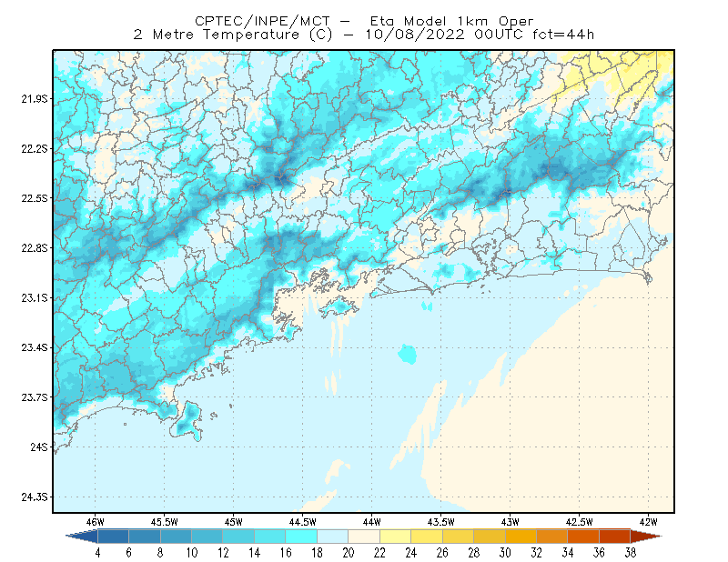This screenshot has height=562, width=728.
Task: Select the 22–24 light yellow colorbar swatch
Action: pos(396,537)
